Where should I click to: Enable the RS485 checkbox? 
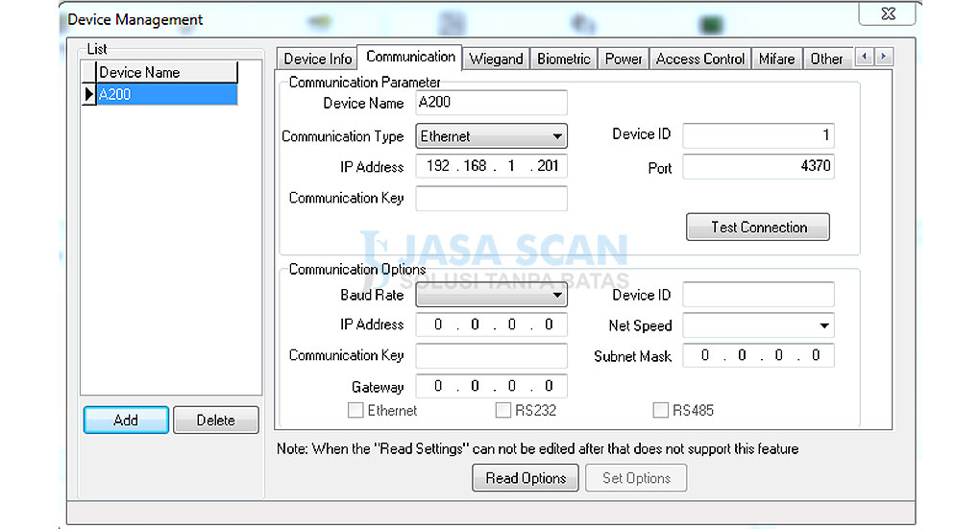661,410
